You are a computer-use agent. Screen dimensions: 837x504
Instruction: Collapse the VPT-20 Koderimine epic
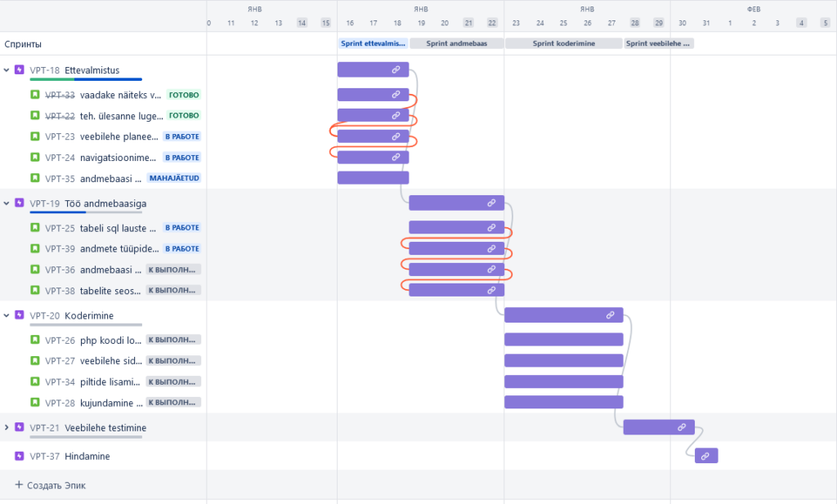pos(7,315)
